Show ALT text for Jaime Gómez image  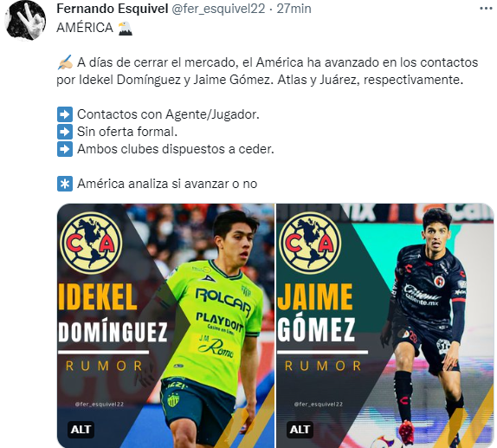coord(300,429)
